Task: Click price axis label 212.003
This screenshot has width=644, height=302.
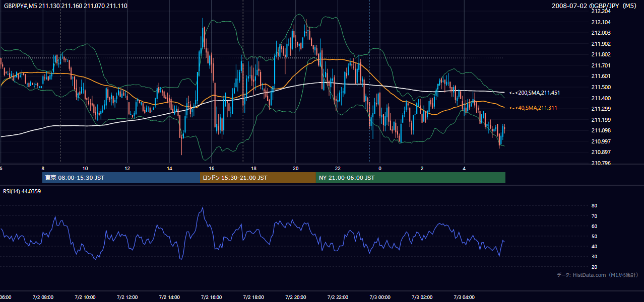Action: [601, 33]
